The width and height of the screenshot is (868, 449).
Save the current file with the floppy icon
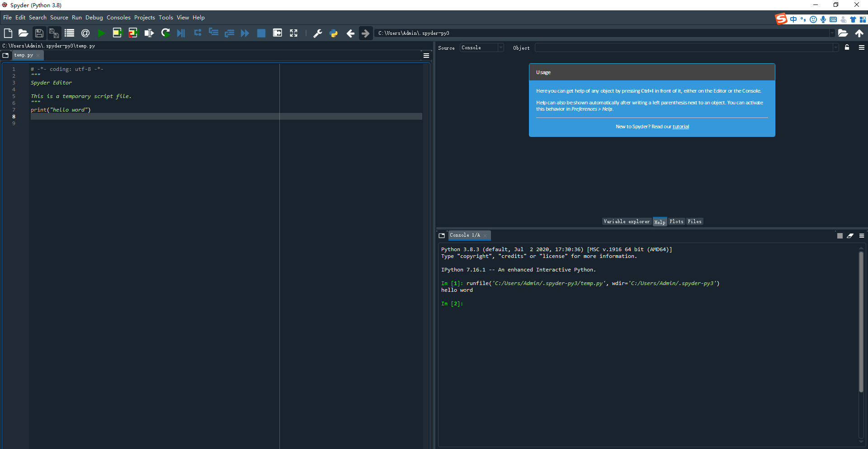(x=39, y=33)
